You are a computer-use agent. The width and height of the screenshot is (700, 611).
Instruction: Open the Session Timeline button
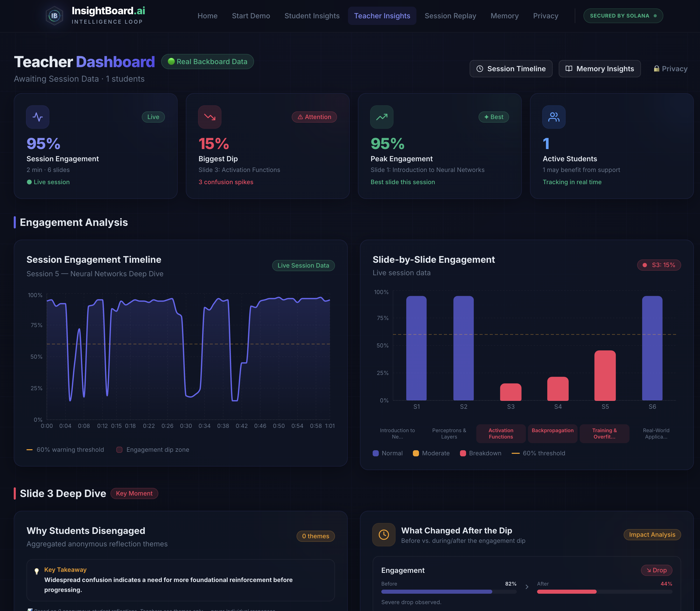[x=511, y=68]
